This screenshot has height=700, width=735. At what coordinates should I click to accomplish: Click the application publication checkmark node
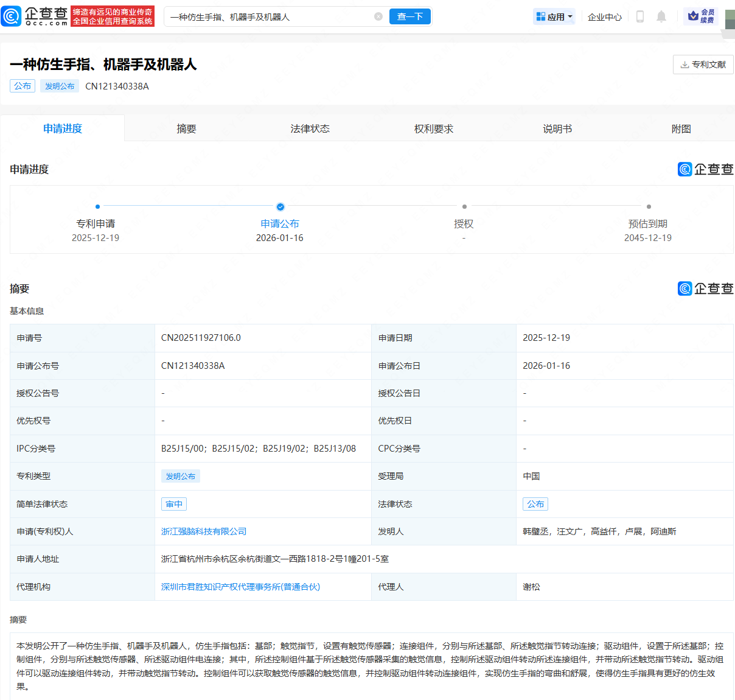coord(280,207)
